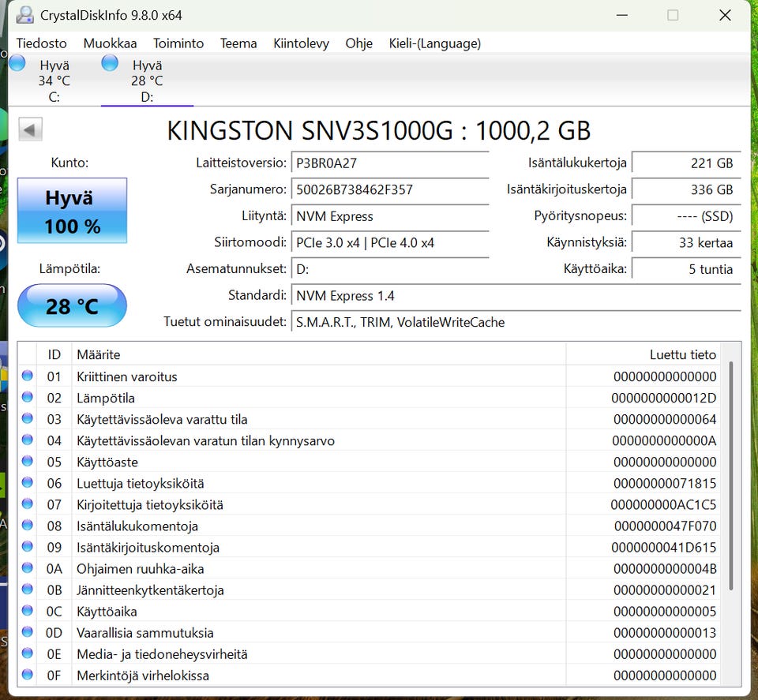Click the 28 °C temperature button
The height and width of the screenshot is (700, 758).
[72, 306]
